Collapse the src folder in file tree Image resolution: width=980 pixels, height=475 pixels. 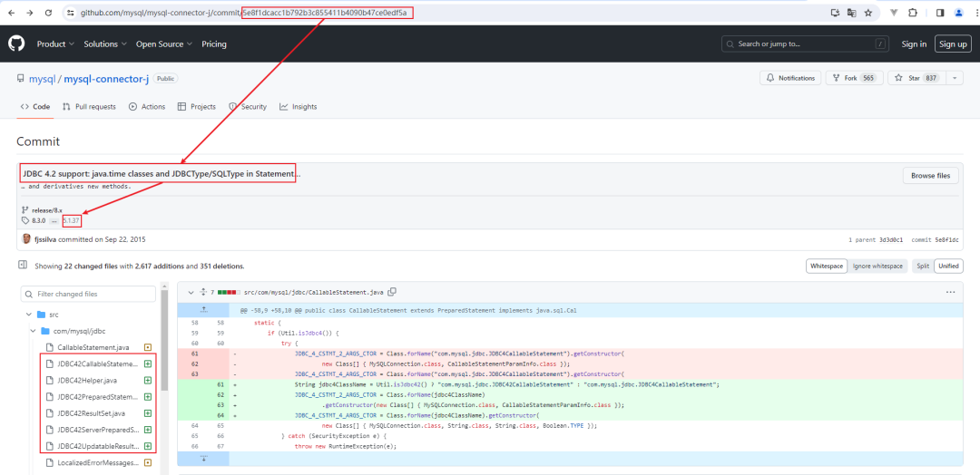pyautogui.click(x=28, y=315)
